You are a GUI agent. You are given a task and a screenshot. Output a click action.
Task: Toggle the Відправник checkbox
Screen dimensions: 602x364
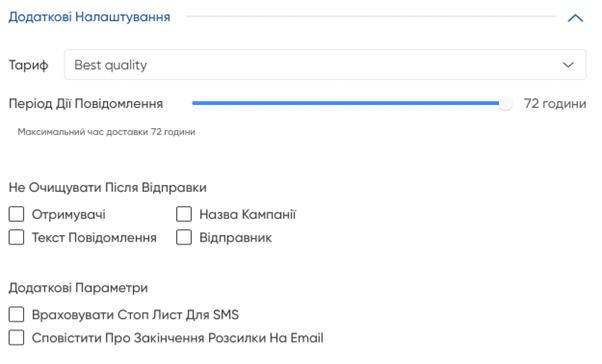pos(184,237)
